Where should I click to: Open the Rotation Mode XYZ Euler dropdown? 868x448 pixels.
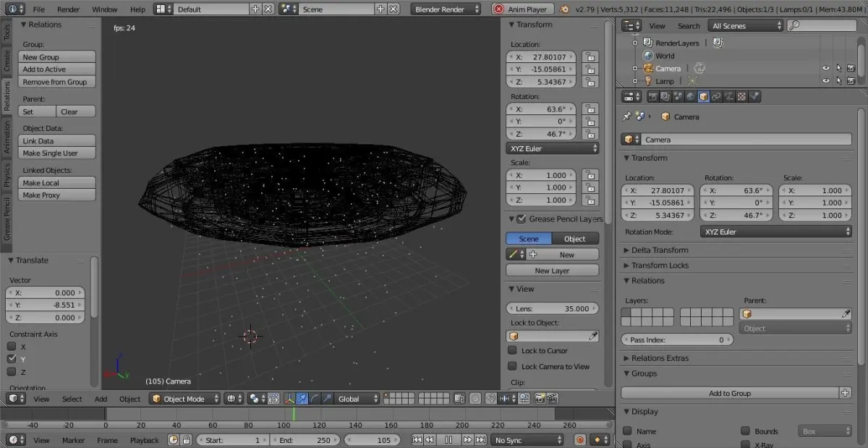(776, 232)
